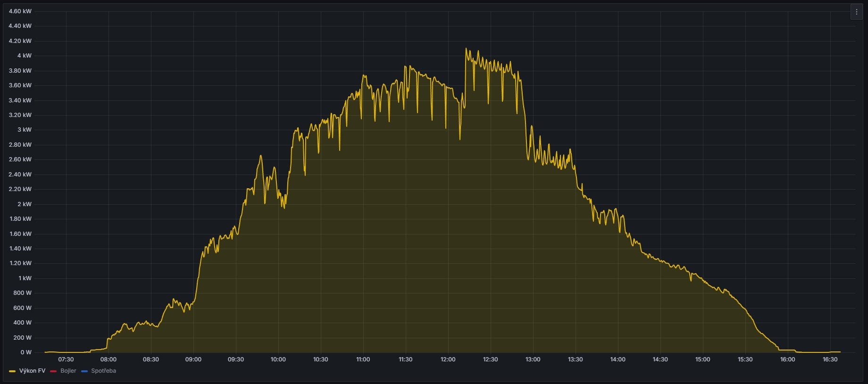
Task: Toggle Výkon FV series visibility via legend label
Action: [x=32, y=371]
